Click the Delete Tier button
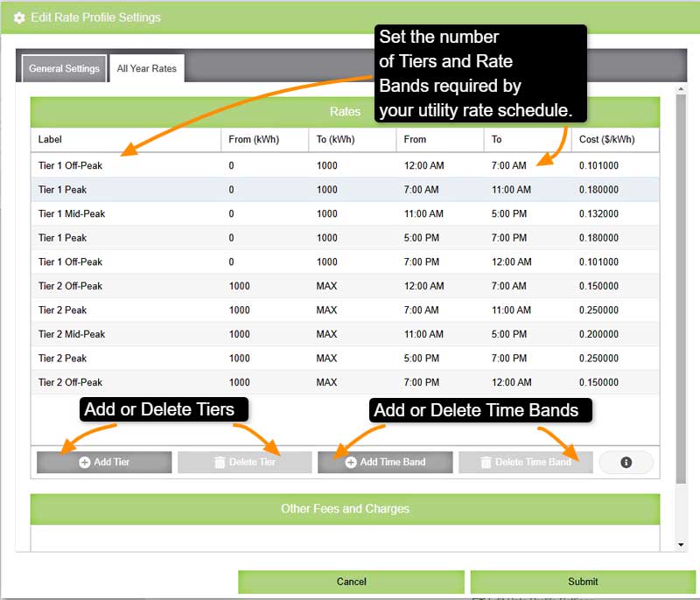Viewport: 700px width, 600px height. pos(244,463)
